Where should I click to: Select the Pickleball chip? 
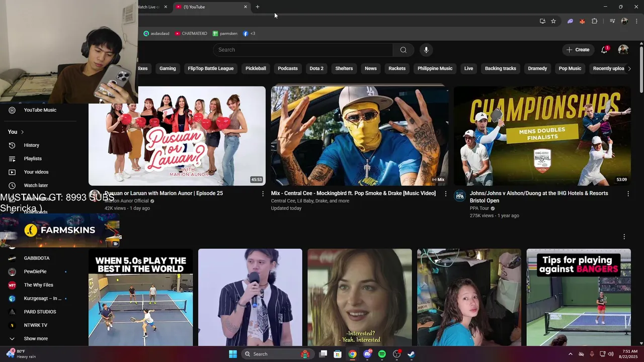[256, 68]
